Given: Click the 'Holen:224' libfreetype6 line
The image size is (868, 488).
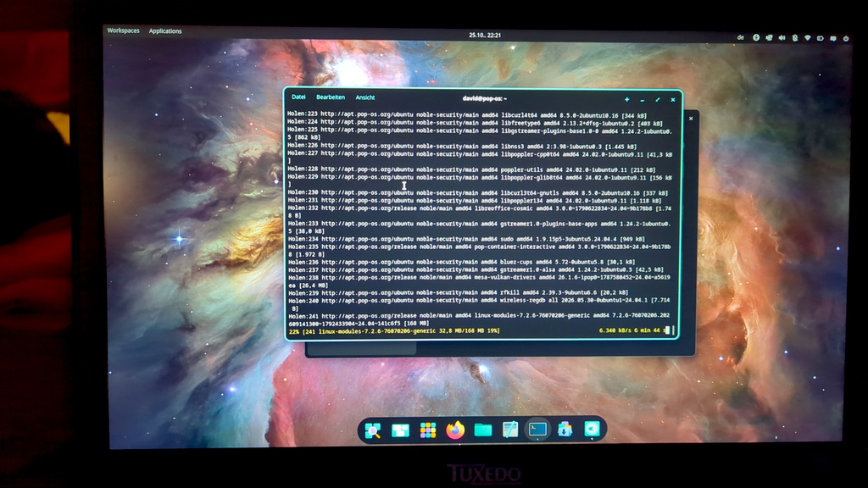Looking at the screenshot, I should tap(475, 124).
